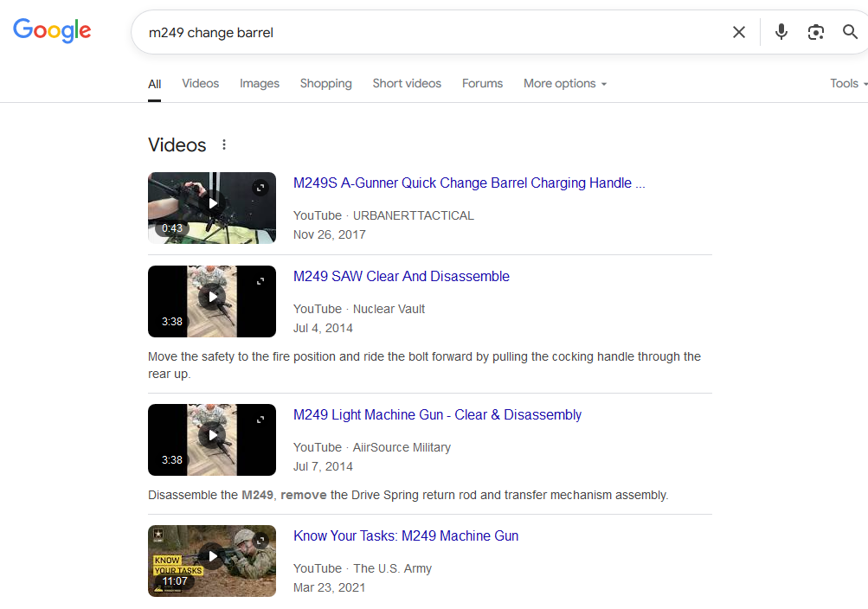Screen dimensions: 868x609
Task: Open the Short videos tab
Action: tap(407, 84)
